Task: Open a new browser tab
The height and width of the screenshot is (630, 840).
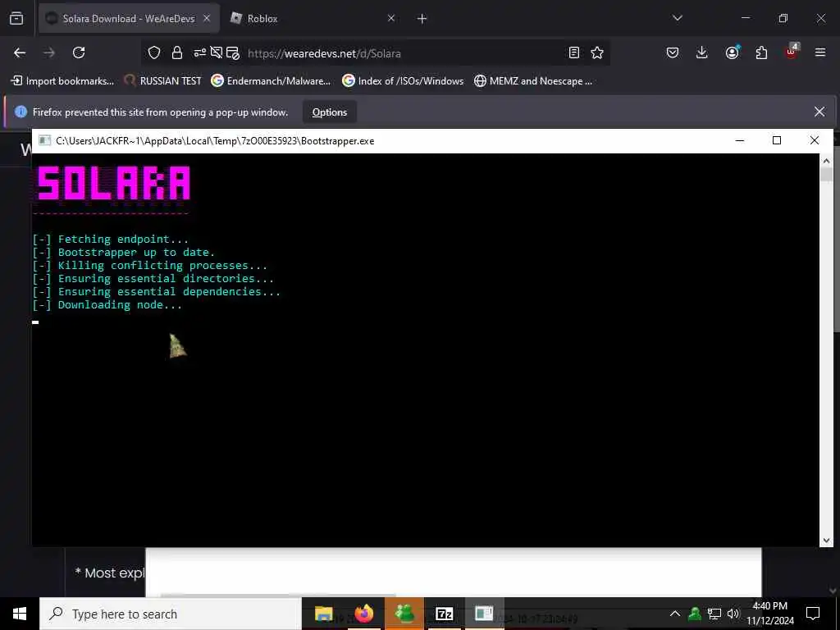Action: [x=422, y=19]
